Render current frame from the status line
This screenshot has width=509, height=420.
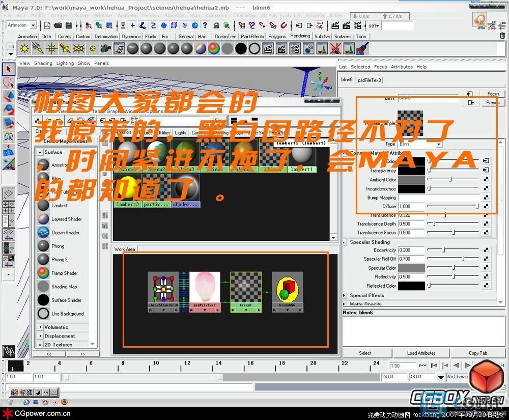click(335, 25)
